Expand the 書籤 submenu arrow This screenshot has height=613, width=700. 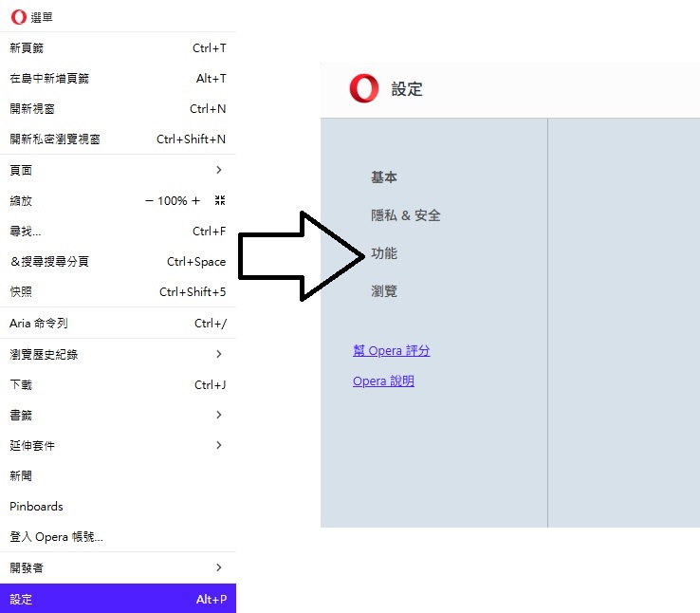click(219, 415)
